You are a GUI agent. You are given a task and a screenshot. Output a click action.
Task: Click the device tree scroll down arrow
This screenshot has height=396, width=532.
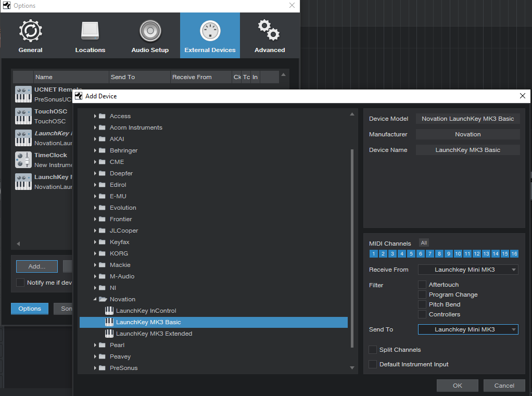tap(352, 368)
